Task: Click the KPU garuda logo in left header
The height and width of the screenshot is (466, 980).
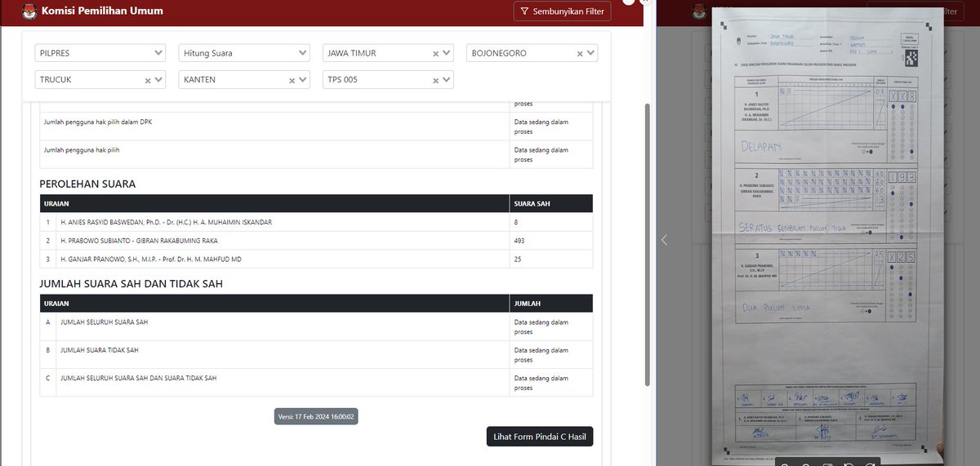Action: [29, 11]
